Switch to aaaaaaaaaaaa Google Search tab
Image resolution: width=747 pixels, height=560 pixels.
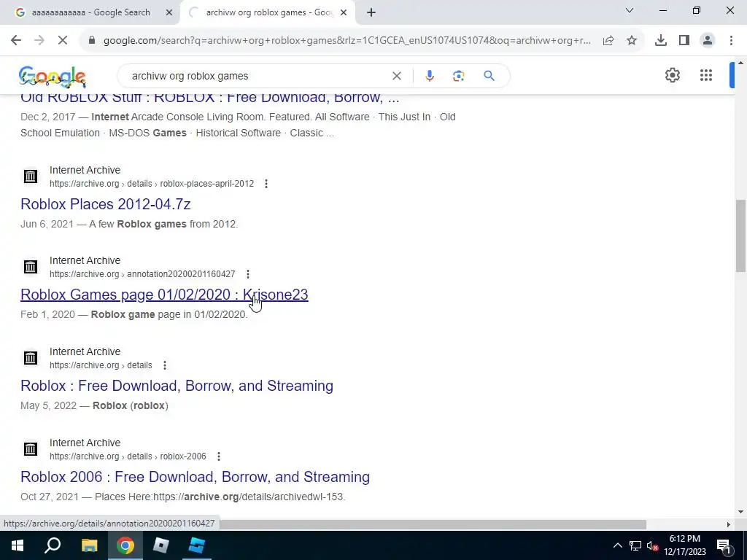[x=90, y=12]
